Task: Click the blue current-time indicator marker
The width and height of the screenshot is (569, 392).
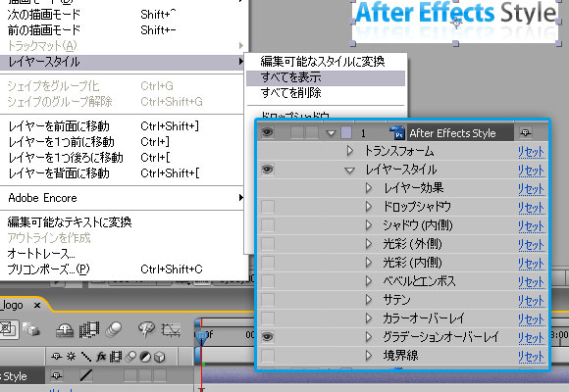Action: pyautogui.click(x=201, y=338)
